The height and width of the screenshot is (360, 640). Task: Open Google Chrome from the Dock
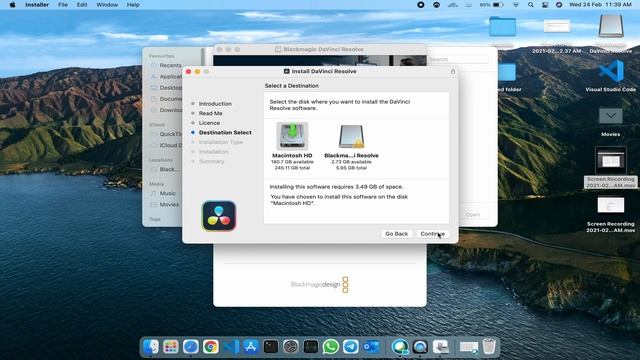211,347
